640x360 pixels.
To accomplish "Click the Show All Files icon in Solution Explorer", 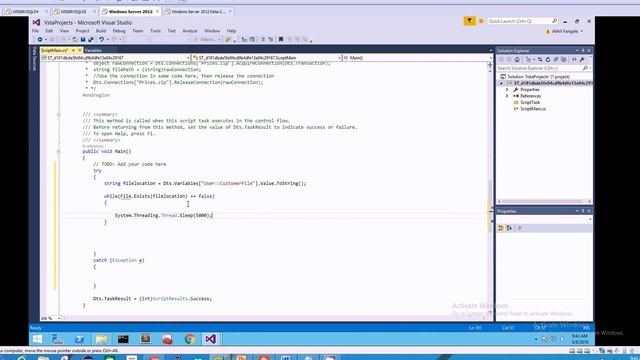I will (x=564, y=60).
